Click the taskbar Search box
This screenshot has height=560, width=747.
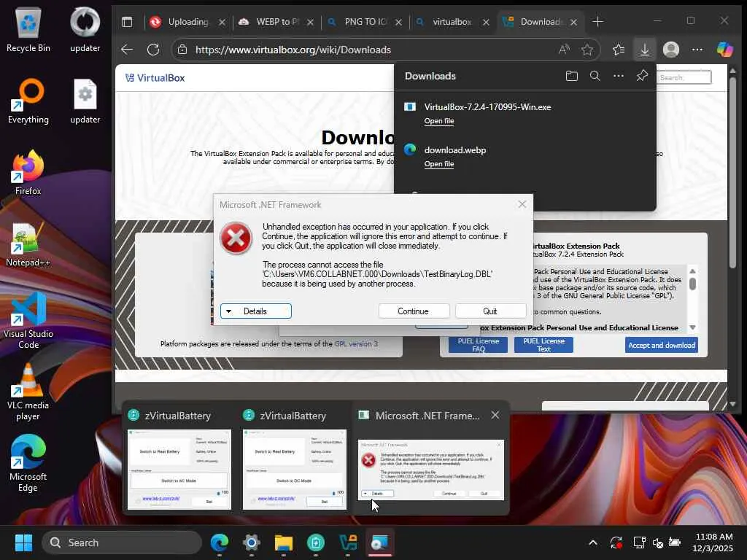click(122, 542)
